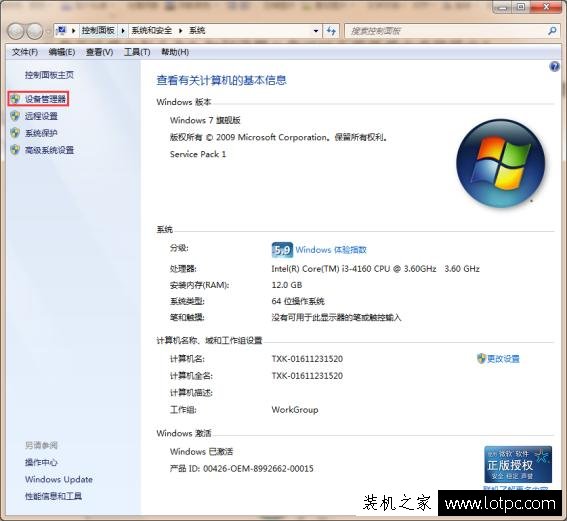Open the 查看(V) menu

point(99,52)
